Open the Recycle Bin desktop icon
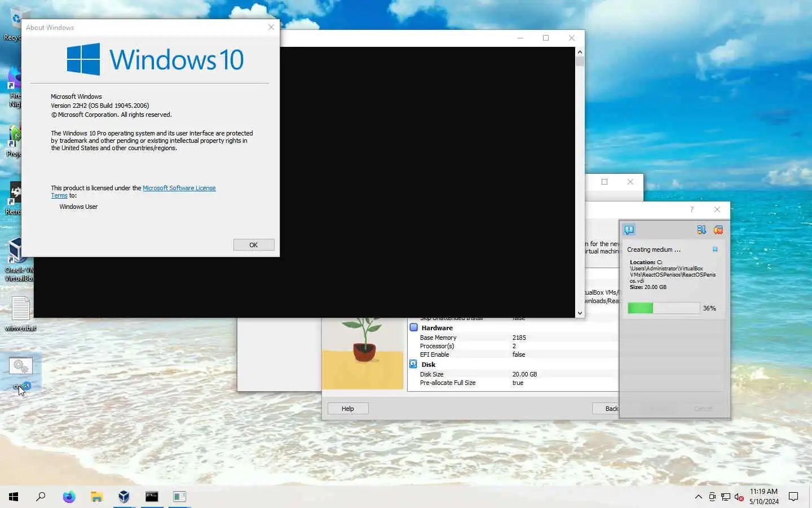This screenshot has height=508, width=812. (x=12, y=24)
